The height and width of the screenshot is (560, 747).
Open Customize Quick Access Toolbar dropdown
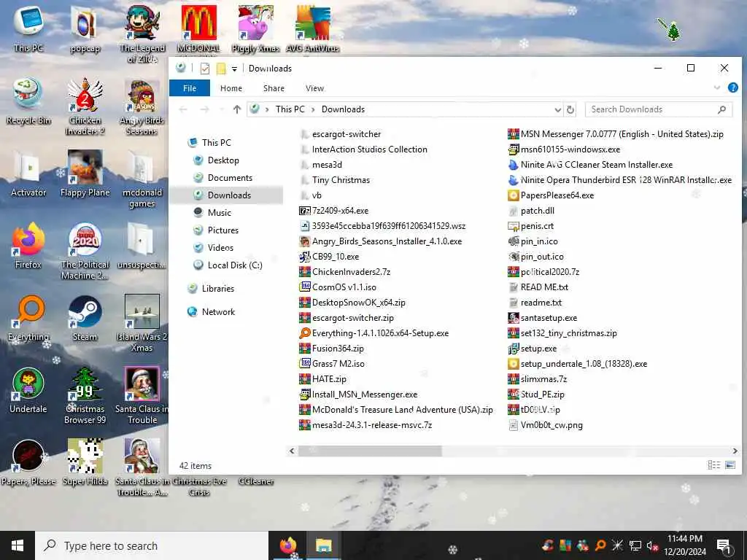pos(234,69)
